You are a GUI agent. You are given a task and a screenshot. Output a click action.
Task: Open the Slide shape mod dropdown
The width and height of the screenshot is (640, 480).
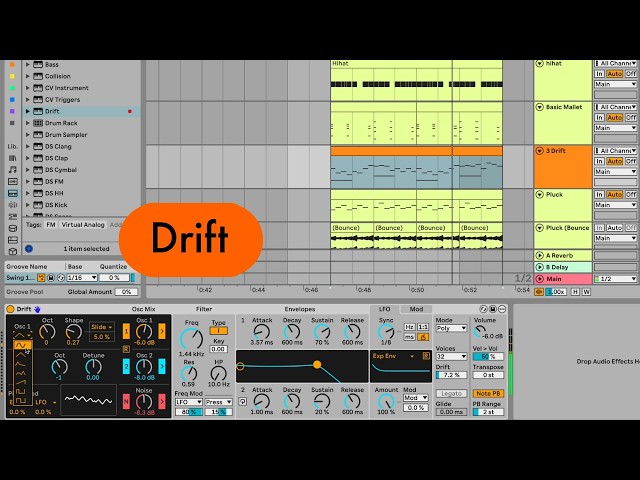[x=102, y=327]
